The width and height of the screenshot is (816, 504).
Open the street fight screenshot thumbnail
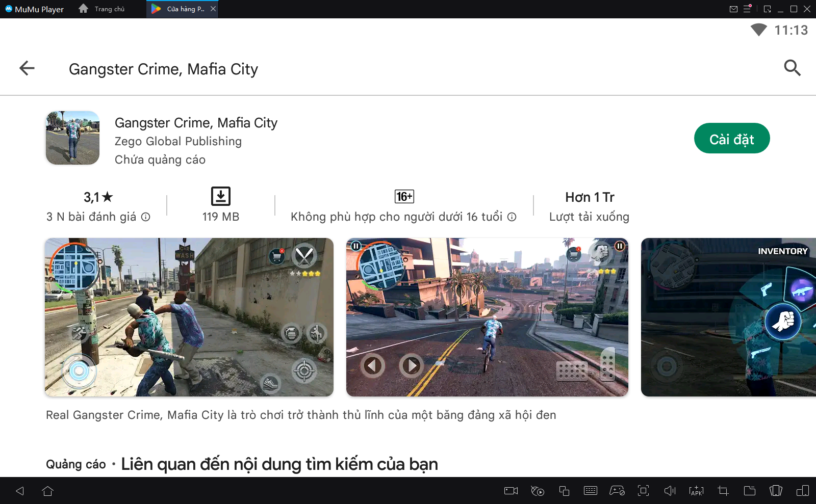189,317
